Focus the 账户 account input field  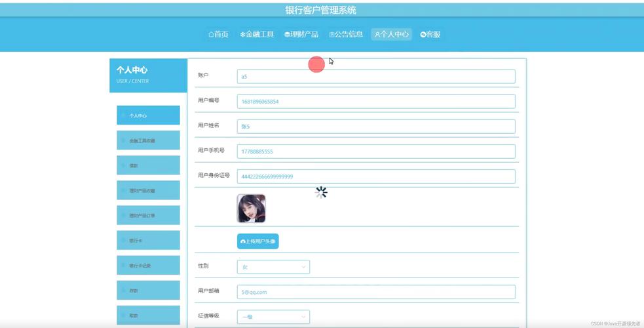coord(376,77)
